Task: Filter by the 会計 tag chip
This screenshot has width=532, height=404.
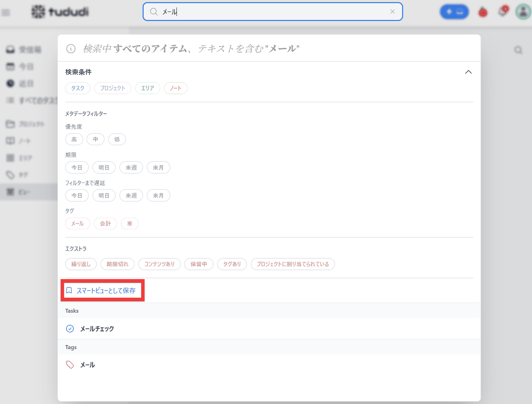Action: (x=106, y=224)
